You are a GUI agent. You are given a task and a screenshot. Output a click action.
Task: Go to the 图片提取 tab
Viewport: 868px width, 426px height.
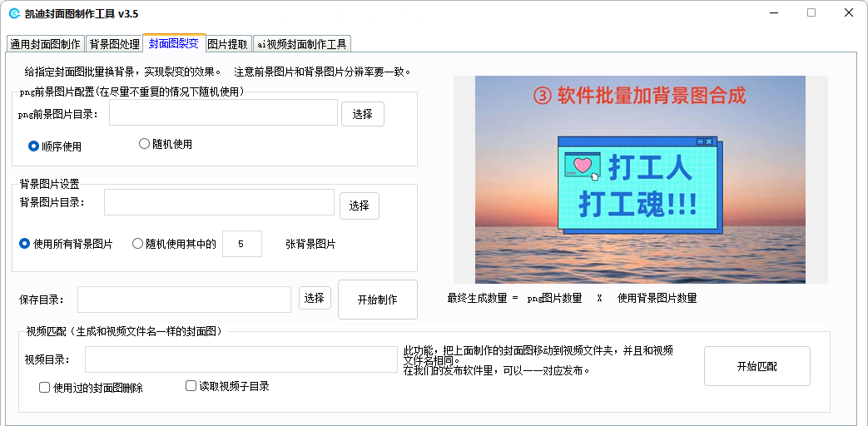227,44
